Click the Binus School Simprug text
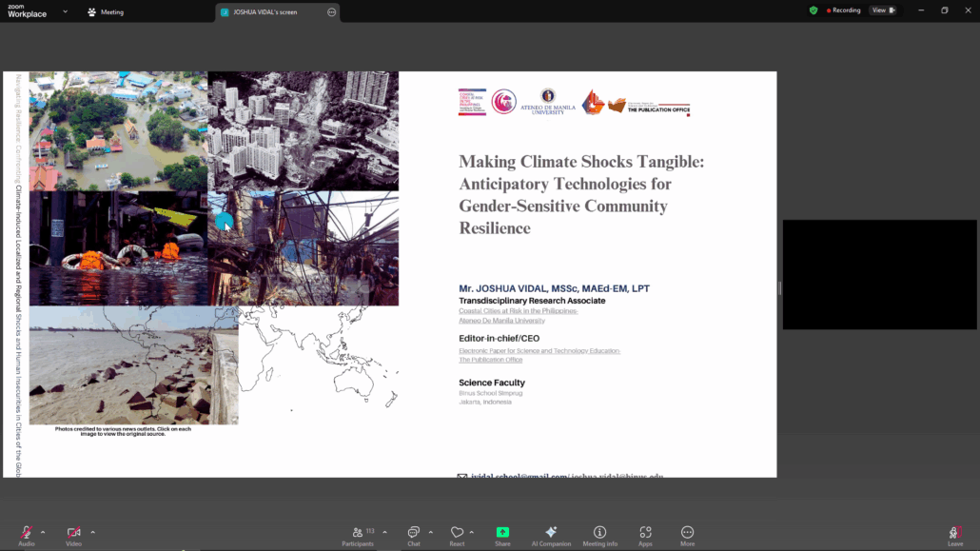This screenshot has width=980, height=551. [491, 393]
